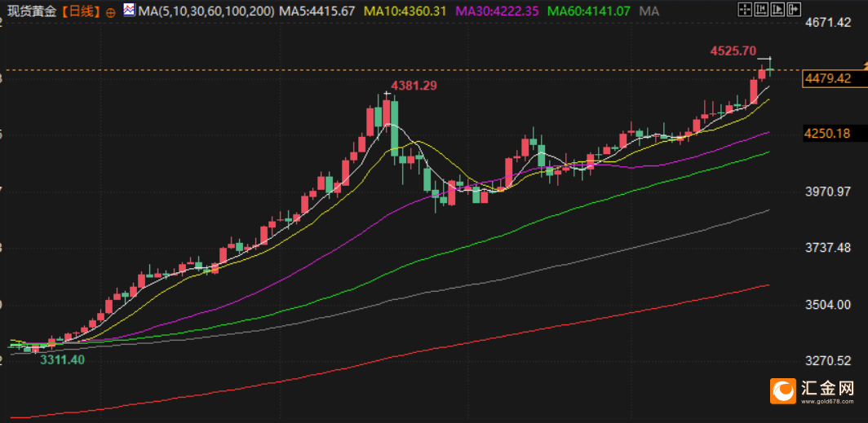Click the 3737.48 price axis label
This screenshot has height=423, width=868.
point(828,249)
